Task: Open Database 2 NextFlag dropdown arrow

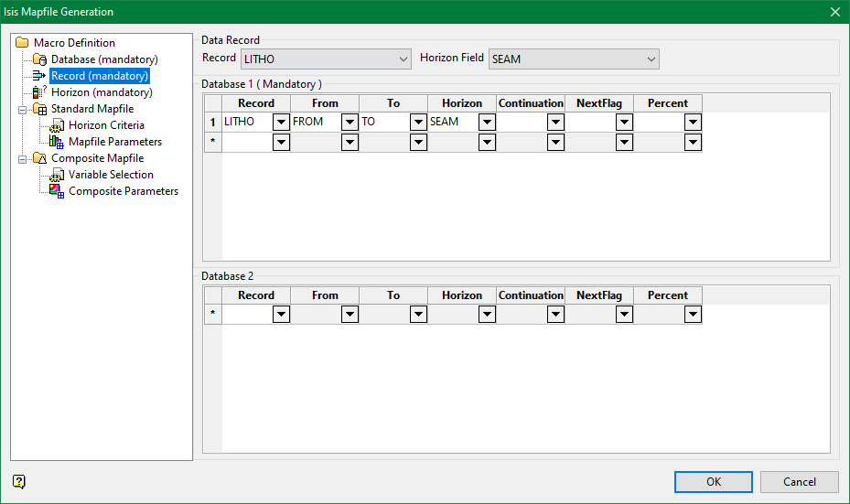Action: 624,314
